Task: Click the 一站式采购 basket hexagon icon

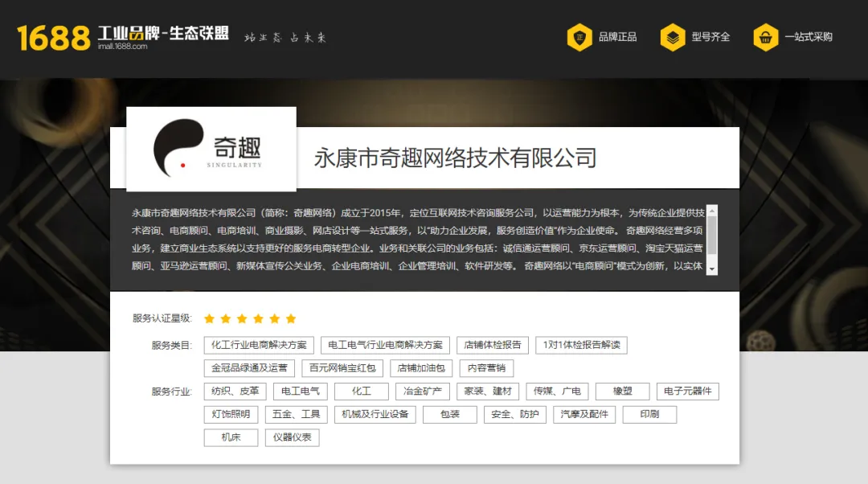Action: tap(766, 37)
